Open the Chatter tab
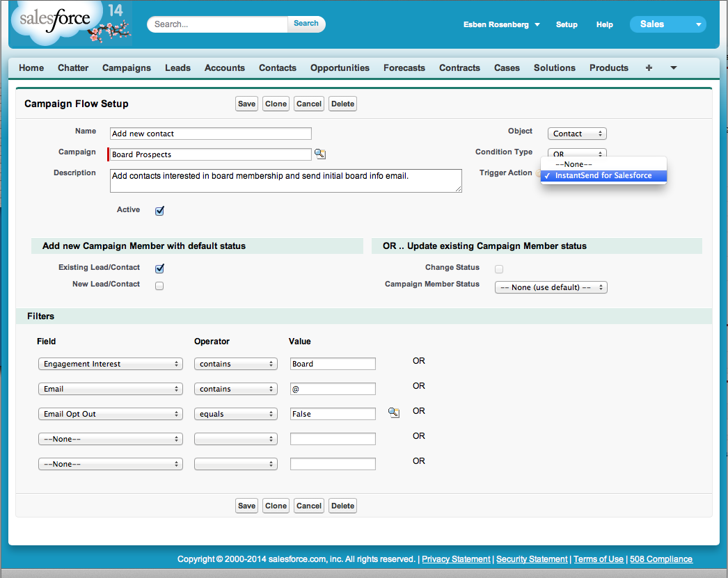The width and height of the screenshot is (728, 578). pyautogui.click(x=73, y=67)
